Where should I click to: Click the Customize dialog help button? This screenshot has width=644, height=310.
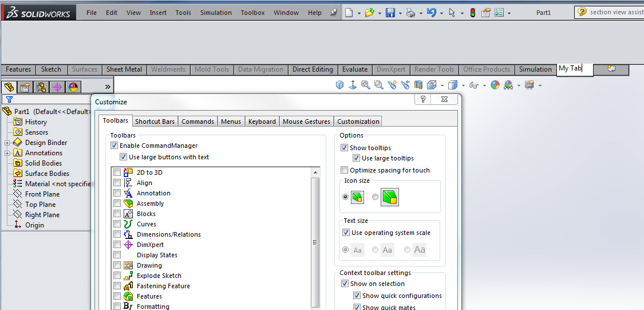coord(423,99)
